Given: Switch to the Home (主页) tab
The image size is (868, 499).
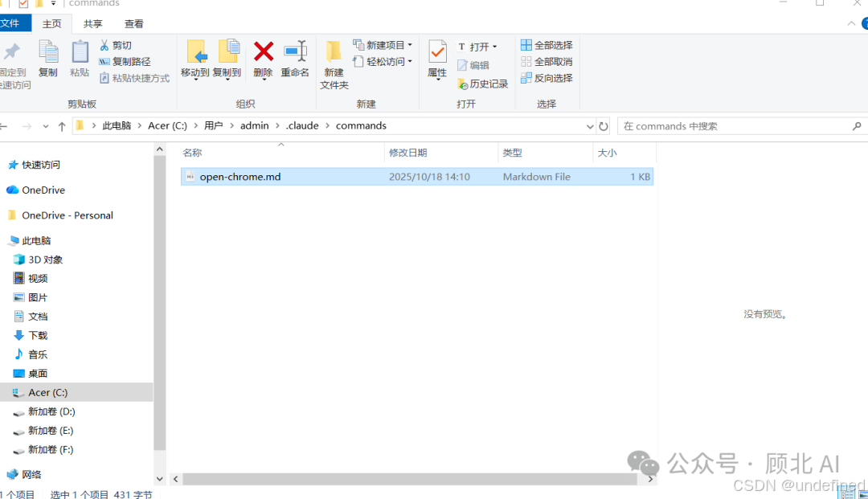Looking at the screenshot, I should tap(51, 24).
